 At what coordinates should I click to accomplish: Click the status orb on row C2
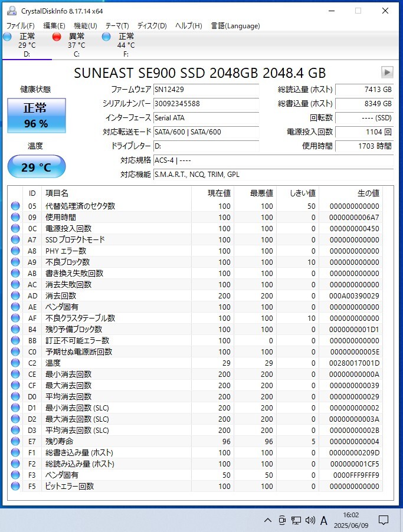[x=15, y=363]
